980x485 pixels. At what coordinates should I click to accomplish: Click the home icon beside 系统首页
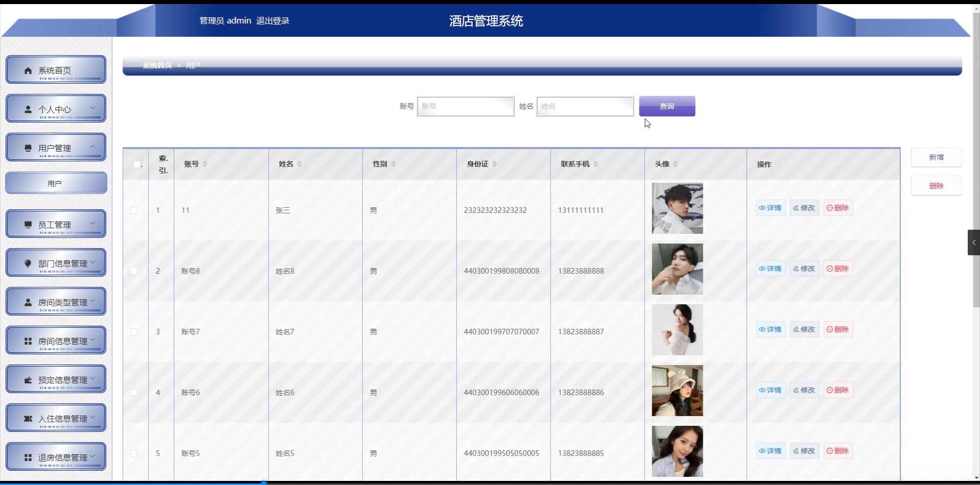[28, 70]
